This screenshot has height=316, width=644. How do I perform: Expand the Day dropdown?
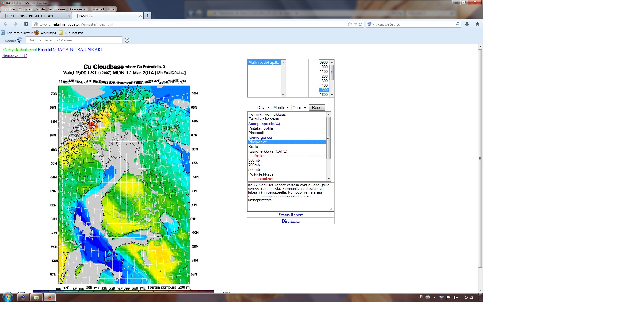click(x=263, y=107)
